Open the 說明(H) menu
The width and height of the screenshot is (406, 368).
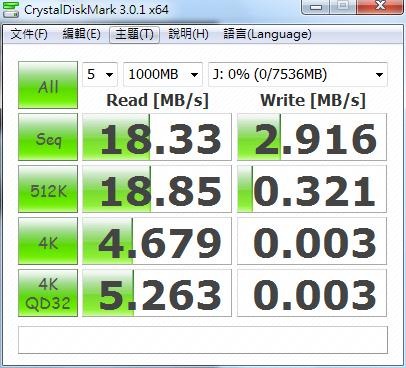(188, 34)
